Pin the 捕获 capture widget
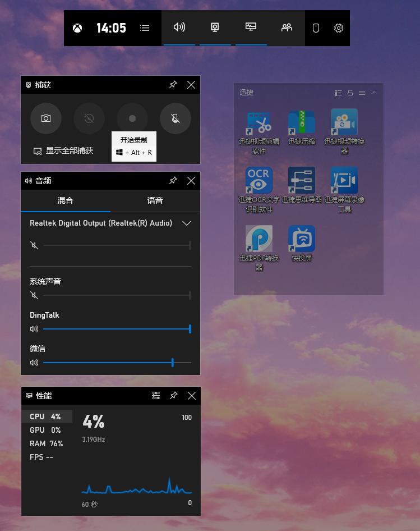420x531 pixels. click(173, 85)
